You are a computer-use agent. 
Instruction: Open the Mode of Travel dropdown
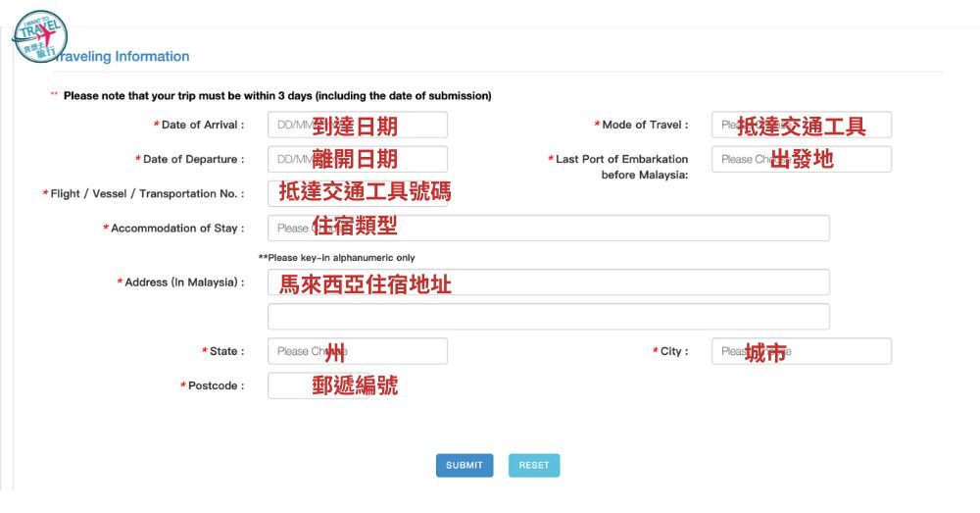click(801, 125)
